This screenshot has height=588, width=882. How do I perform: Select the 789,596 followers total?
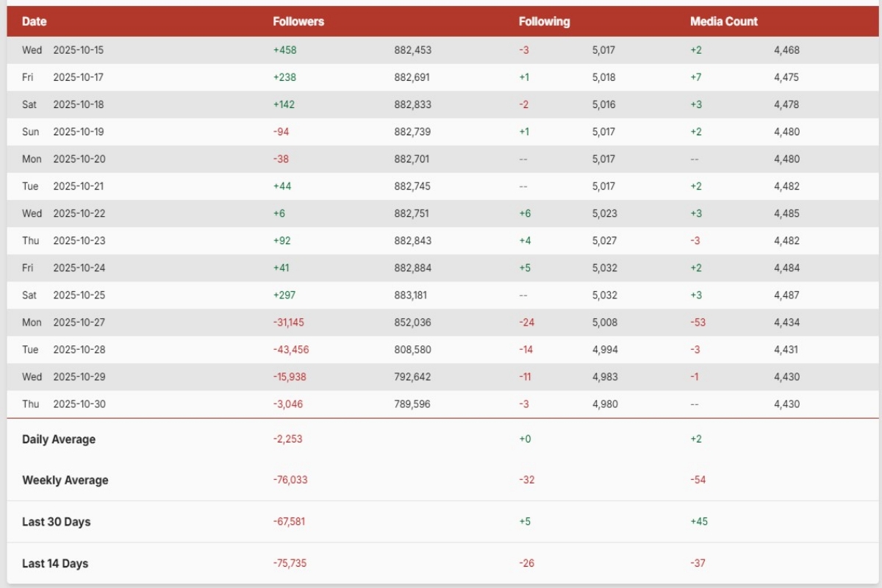412,404
